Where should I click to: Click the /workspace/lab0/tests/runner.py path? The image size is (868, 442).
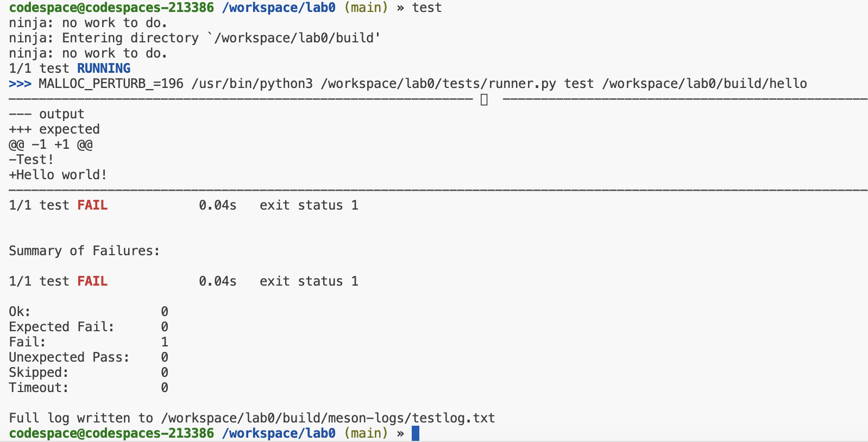438,84
